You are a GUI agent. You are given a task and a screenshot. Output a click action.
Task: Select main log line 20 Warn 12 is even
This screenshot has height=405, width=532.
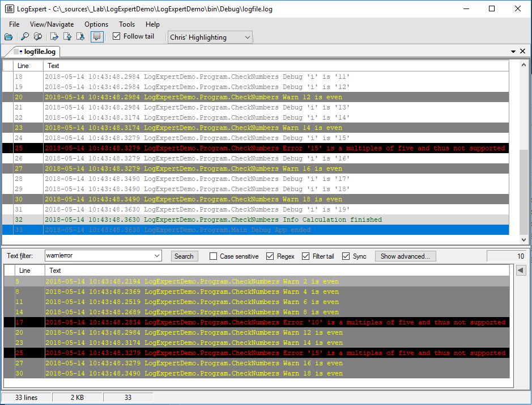[x=256, y=97]
